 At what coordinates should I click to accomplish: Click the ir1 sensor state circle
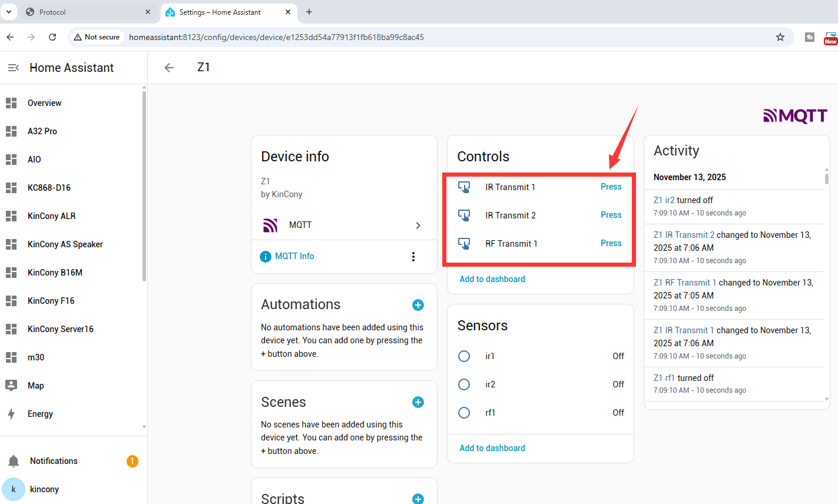click(x=464, y=356)
